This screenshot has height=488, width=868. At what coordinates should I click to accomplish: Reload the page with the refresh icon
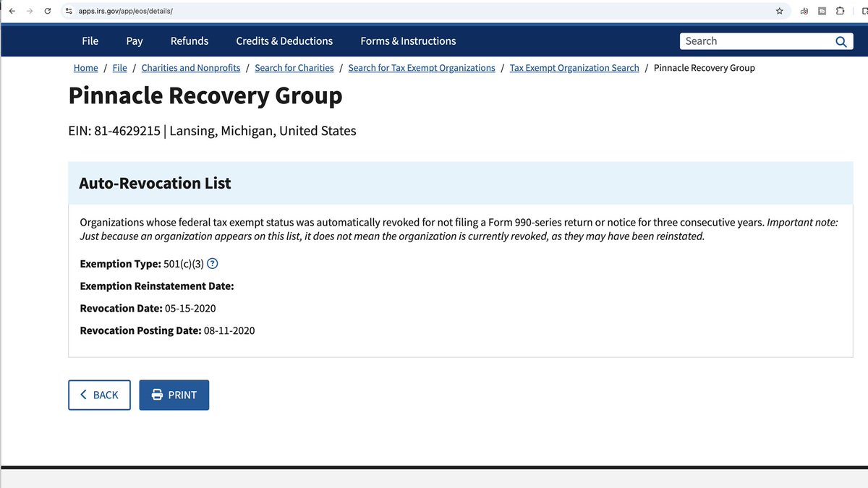click(x=48, y=11)
